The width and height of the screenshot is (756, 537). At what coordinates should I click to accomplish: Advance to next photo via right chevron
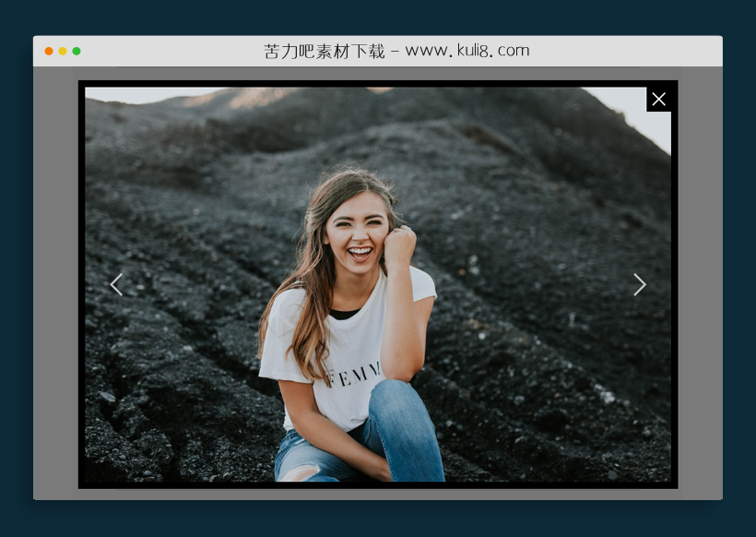[640, 284]
